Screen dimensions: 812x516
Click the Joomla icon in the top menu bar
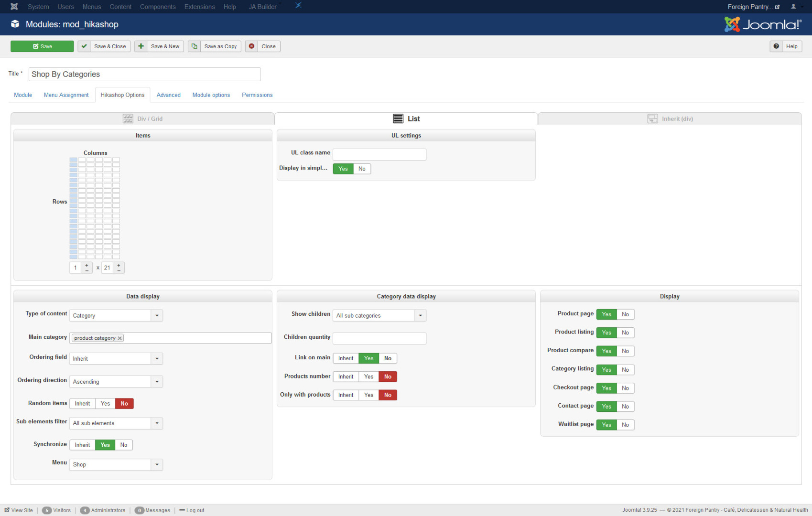coord(14,7)
